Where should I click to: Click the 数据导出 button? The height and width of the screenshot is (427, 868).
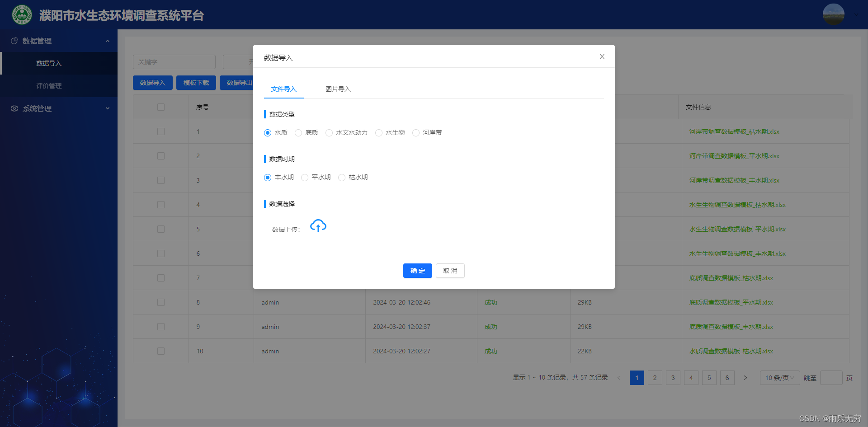(x=237, y=83)
